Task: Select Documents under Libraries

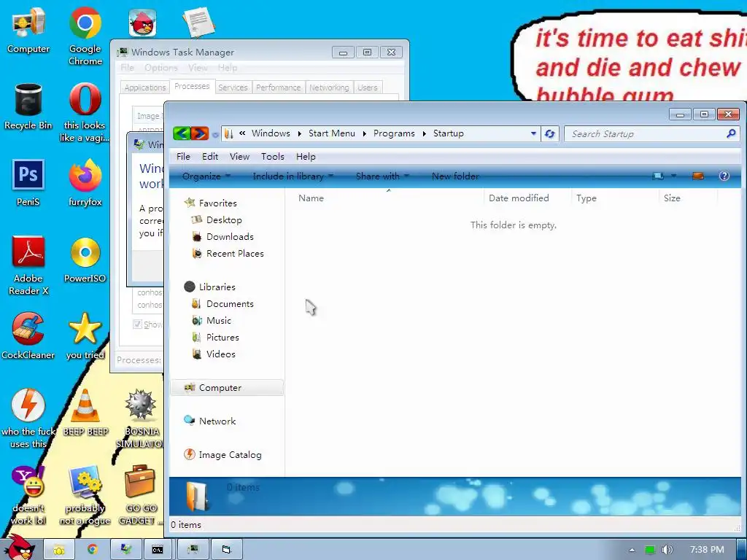Action: pyautogui.click(x=230, y=304)
